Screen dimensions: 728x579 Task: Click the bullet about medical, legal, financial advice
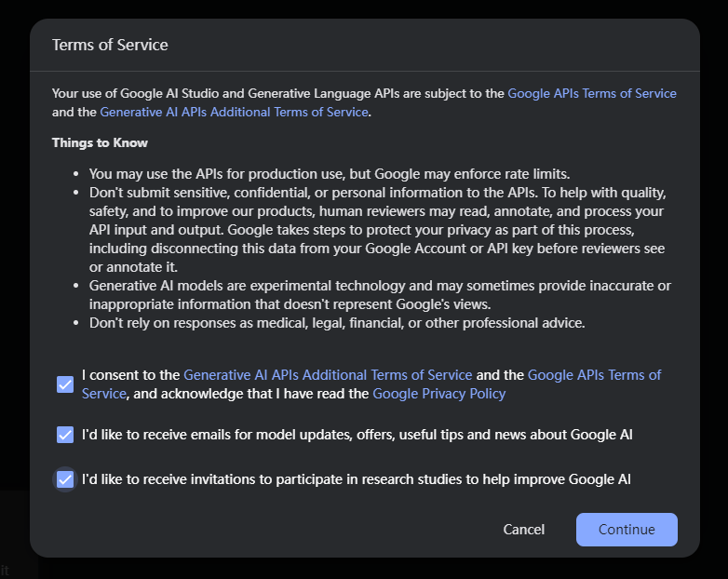coord(336,323)
